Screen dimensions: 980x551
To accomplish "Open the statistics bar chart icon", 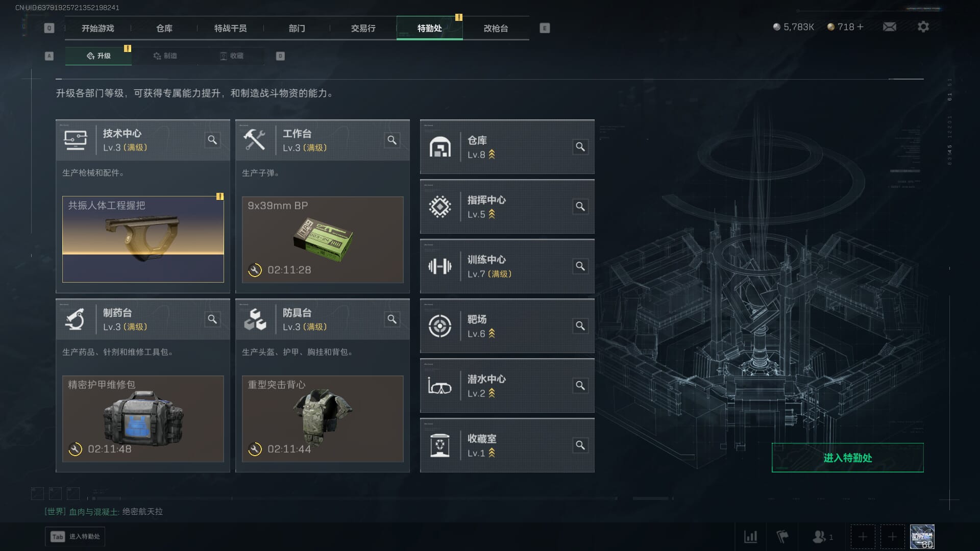I will click(x=750, y=537).
